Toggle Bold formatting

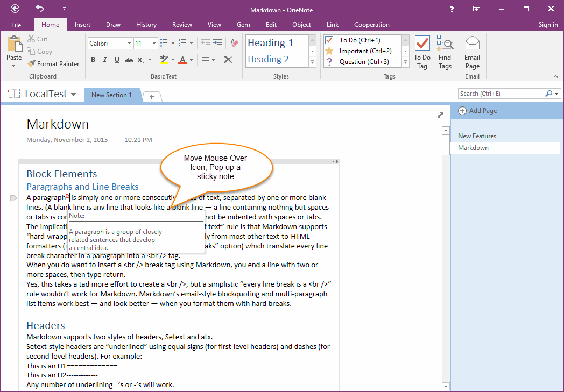click(93, 60)
